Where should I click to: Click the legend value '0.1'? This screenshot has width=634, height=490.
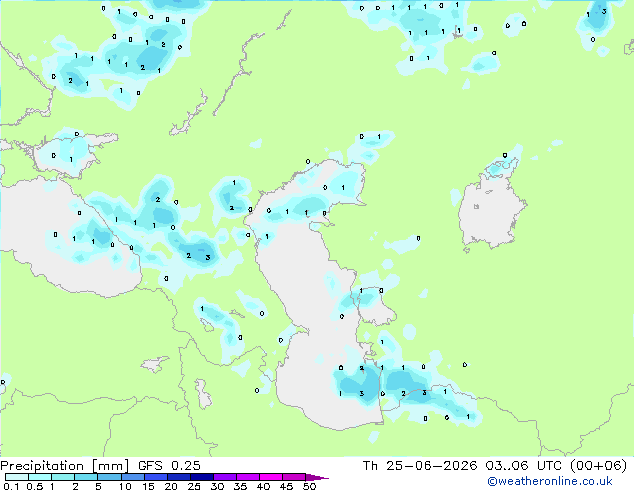[x=11, y=486]
